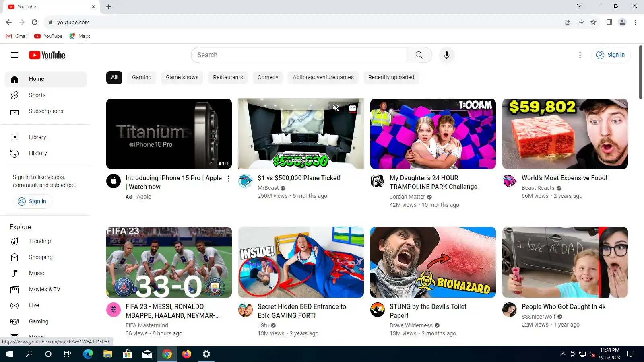Click the sidebar Sign in button

pyautogui.click(x=33, y=201)
